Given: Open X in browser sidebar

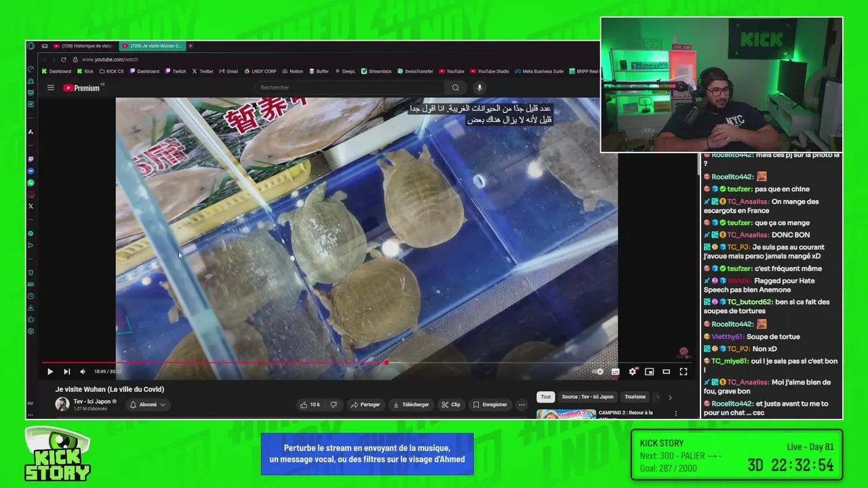Looking at the screenshot, I should tap(31, 206).
